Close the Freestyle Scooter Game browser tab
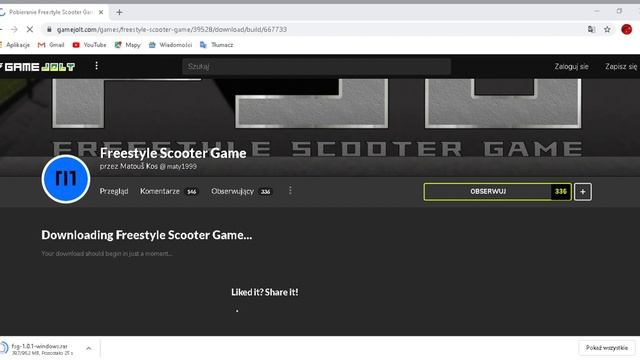This screenshot has height=360, width=640. (101, 12)
